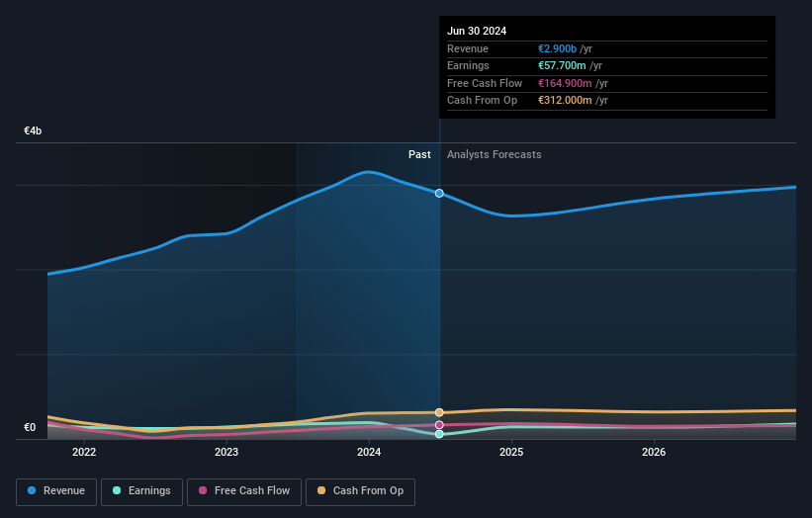This screenshot has height=518, width=812.
Task: Click the Revenue row label in tooltip
Action: click(468, 48)
